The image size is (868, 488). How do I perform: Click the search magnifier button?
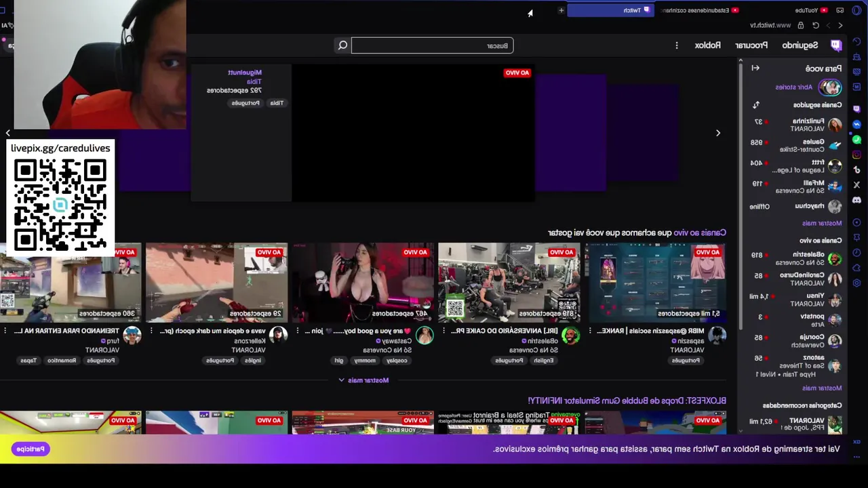(342, 45)
